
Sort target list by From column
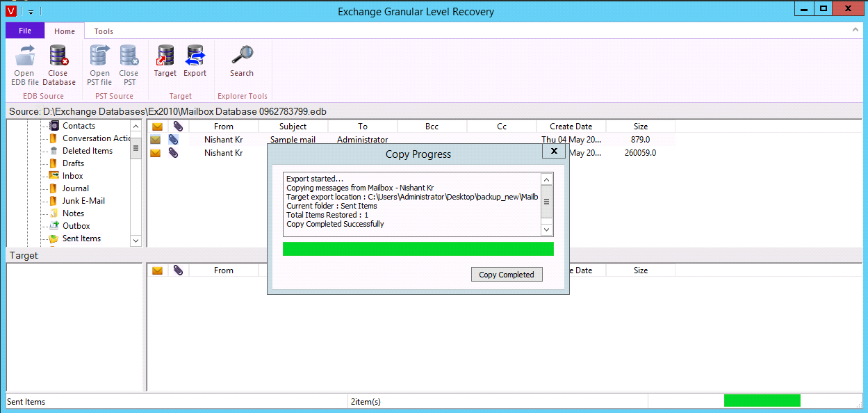tap(224, 270)
